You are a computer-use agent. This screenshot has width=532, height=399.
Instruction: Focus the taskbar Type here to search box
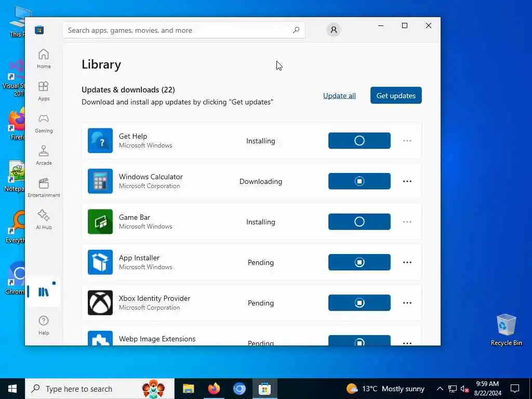click(x=100, y=389)
